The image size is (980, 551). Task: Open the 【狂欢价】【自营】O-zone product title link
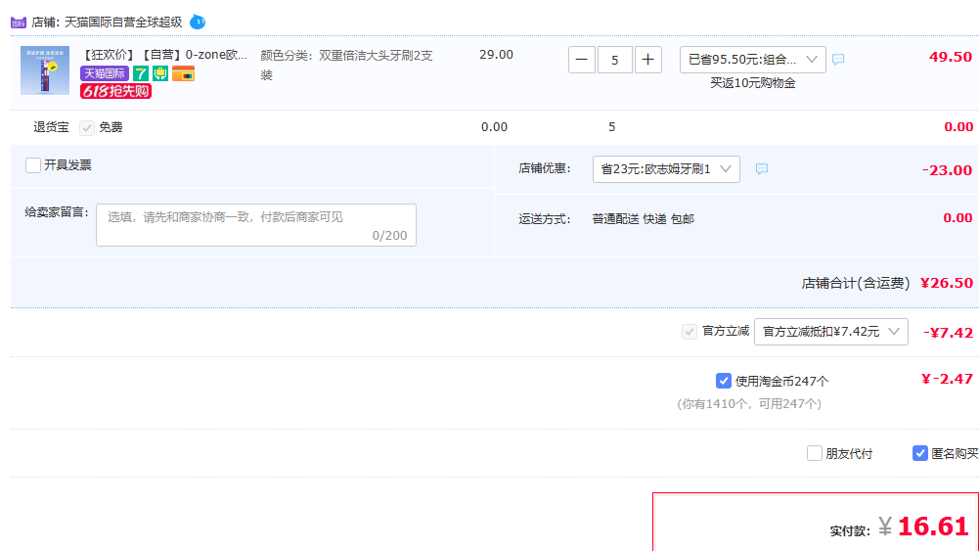click(x=163, y=55)
